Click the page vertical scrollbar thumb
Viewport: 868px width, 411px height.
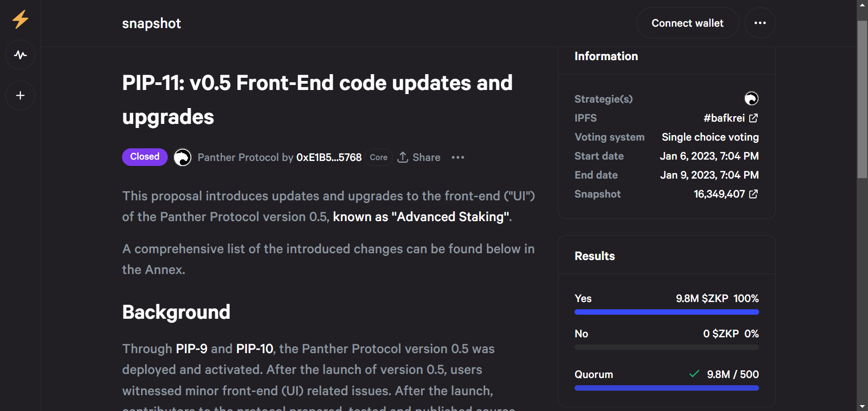(x=862, y=99)
